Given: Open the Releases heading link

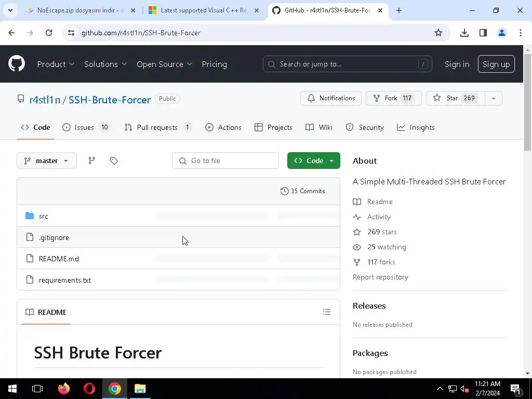Looking at the screenshot, I should point(369,305).
